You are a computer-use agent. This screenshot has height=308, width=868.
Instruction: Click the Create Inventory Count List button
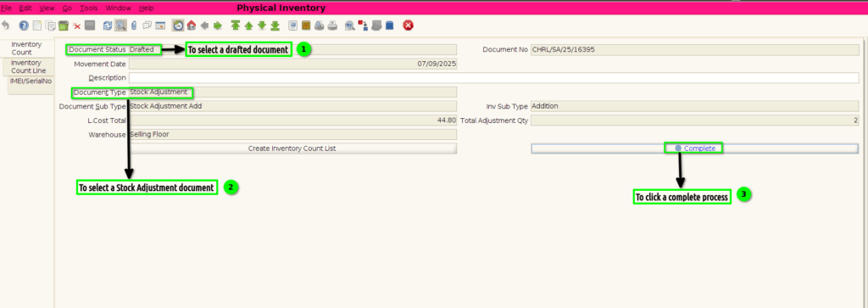coord(292,148)
